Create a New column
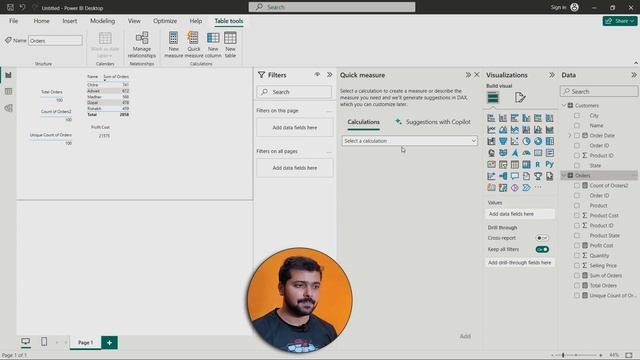Image resolution: width=640 pixels, height=360 pixels. tap(213, 44)
